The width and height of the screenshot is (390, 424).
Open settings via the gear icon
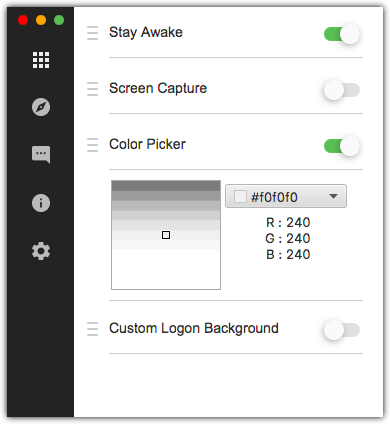click(x=41, y=251)
